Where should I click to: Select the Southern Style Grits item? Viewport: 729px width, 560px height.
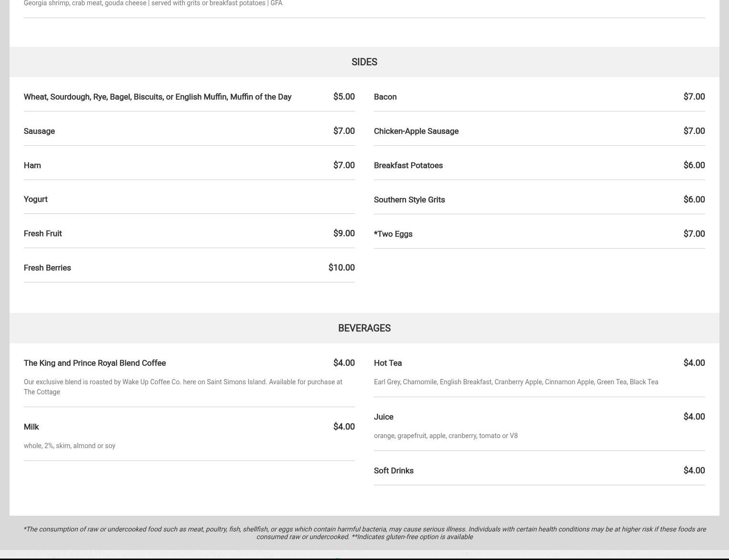point(409,200)
